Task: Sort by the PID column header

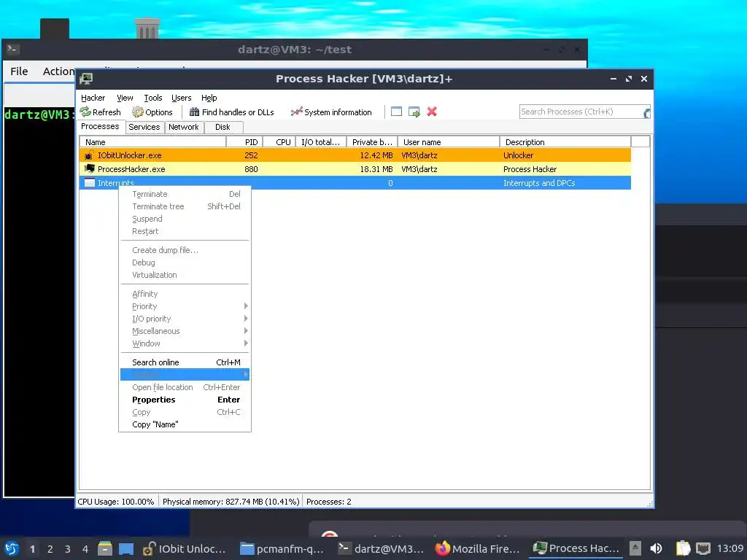Action: 244,142
